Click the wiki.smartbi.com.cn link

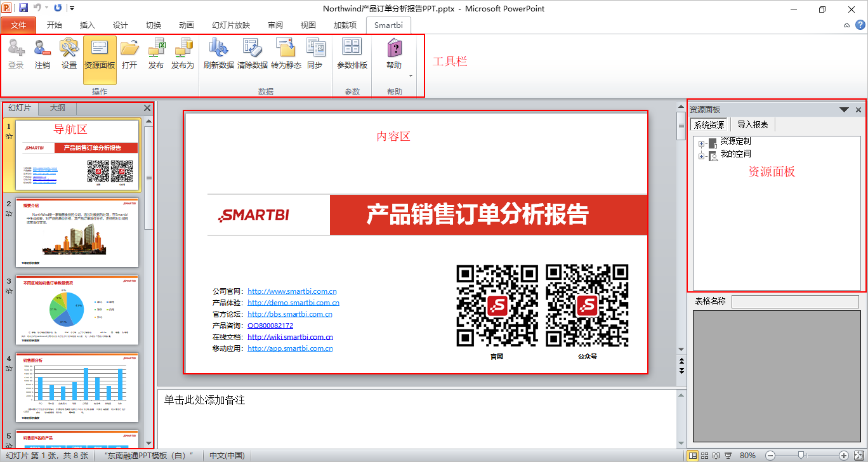tap(290, 337)
